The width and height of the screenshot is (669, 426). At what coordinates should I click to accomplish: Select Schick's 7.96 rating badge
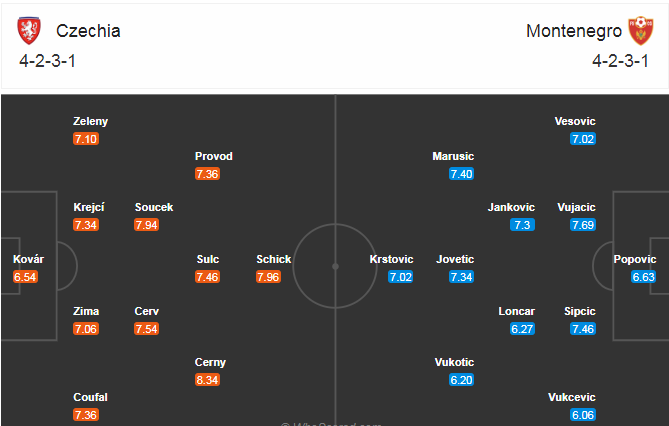click(x=268, y=277)
